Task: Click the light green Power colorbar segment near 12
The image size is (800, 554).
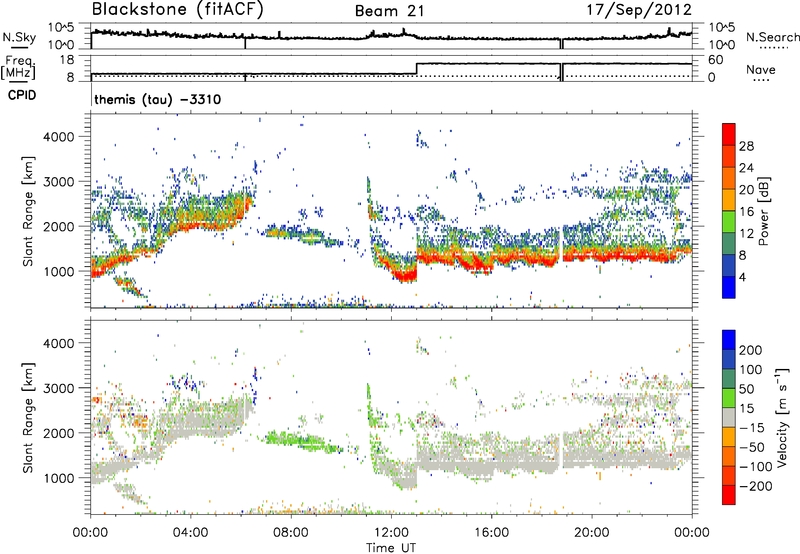Action: (729, 222)
